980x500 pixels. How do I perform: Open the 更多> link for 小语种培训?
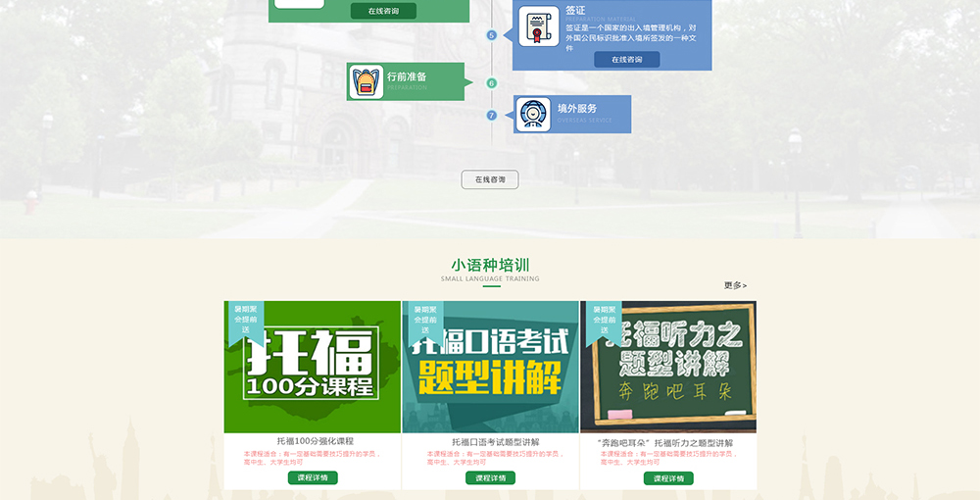(735, 285)
